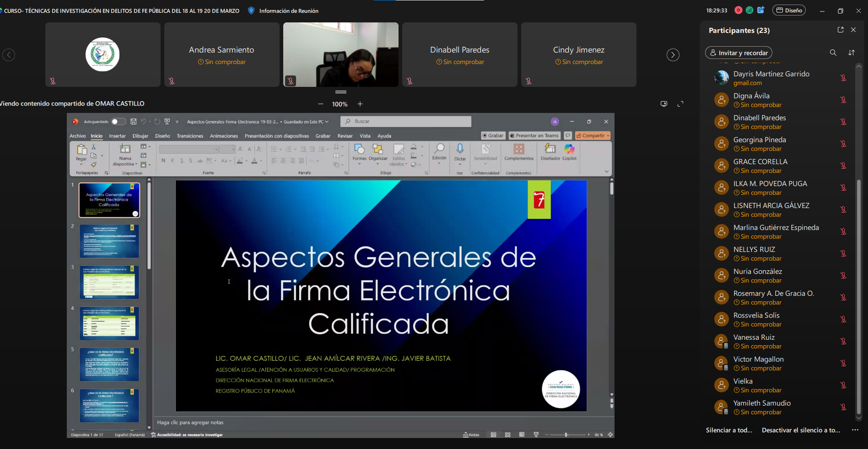The width and height of the screenshot is (868, 449).
Task: Expand the Nueva diapositiva dropdown
Action: click(125, 164)
